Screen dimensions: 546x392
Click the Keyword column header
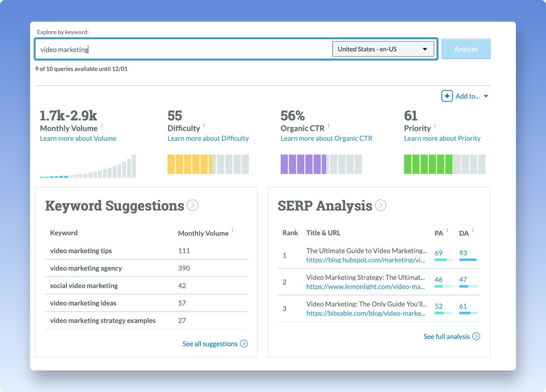coord(64,233)
